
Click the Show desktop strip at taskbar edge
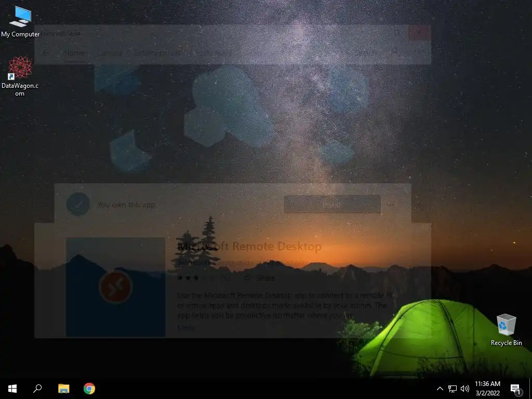point(530,389)
